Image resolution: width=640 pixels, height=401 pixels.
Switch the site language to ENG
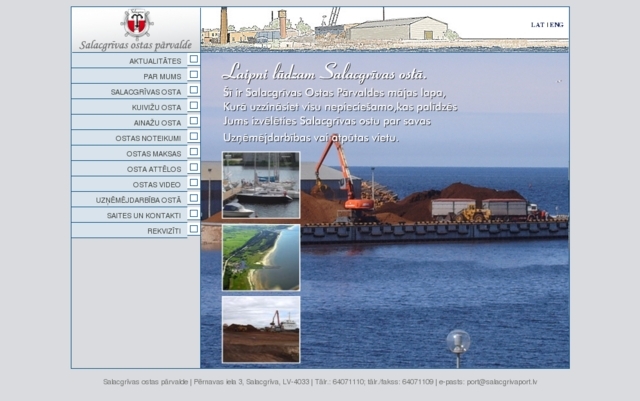(556, 24)
